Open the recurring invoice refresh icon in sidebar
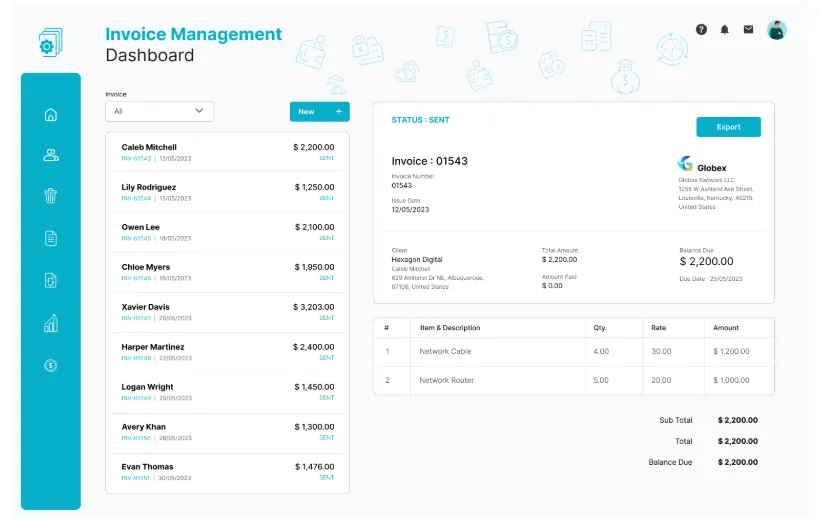 coord(51,281)
